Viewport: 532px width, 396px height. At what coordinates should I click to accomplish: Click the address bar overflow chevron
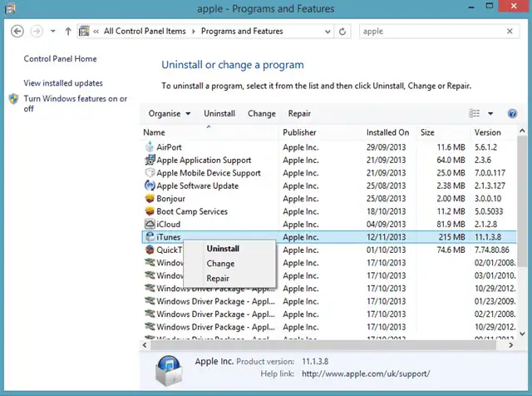96,32
